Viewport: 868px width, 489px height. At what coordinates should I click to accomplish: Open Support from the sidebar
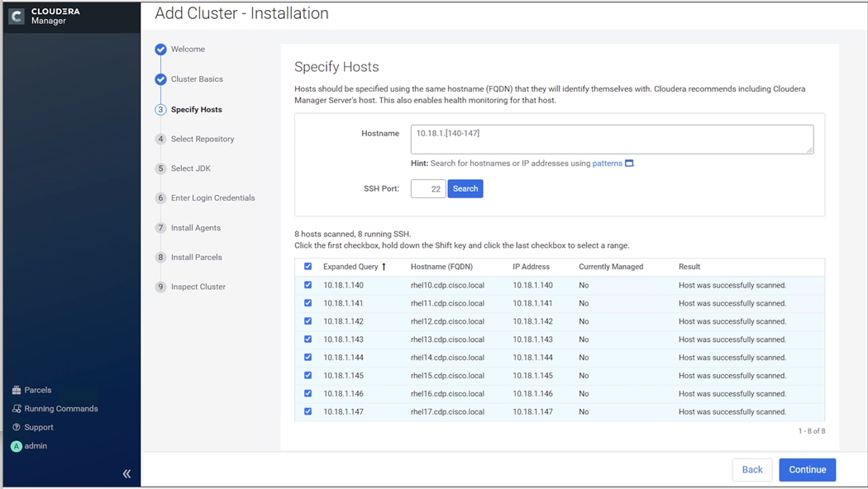click(39, 427)
